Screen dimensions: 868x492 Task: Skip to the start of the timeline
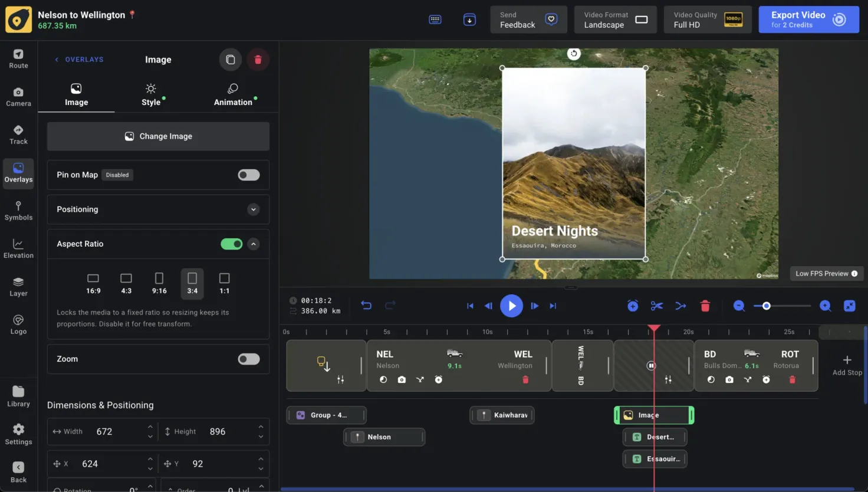pos(470,306)
